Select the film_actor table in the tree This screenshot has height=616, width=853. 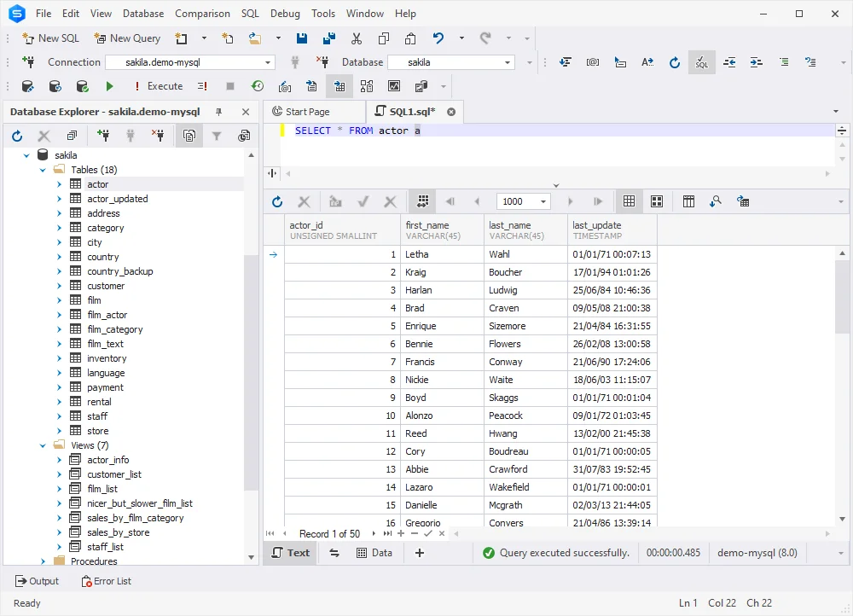[x=107, y=315]
